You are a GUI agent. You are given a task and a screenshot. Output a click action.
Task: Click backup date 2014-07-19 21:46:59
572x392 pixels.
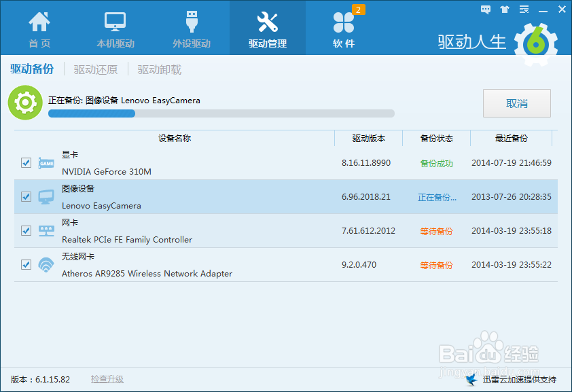pyautogui.click(x=512, y=162)
